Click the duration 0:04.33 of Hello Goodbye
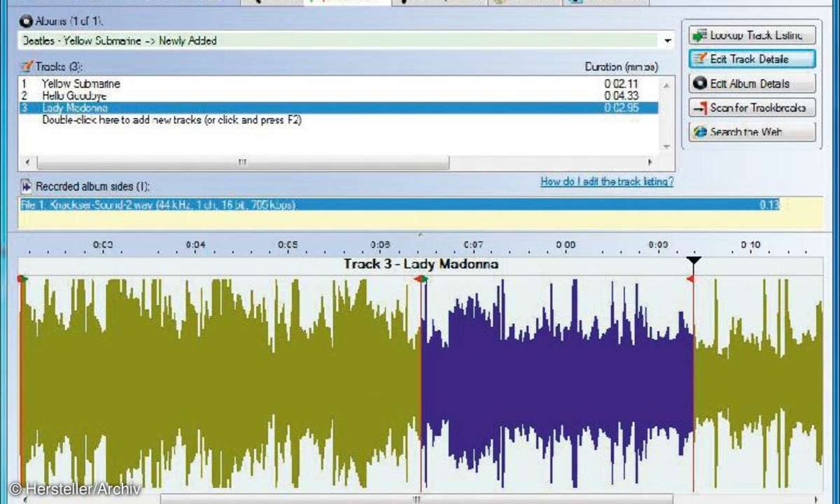The image size is (840, 504). [622, 96]
